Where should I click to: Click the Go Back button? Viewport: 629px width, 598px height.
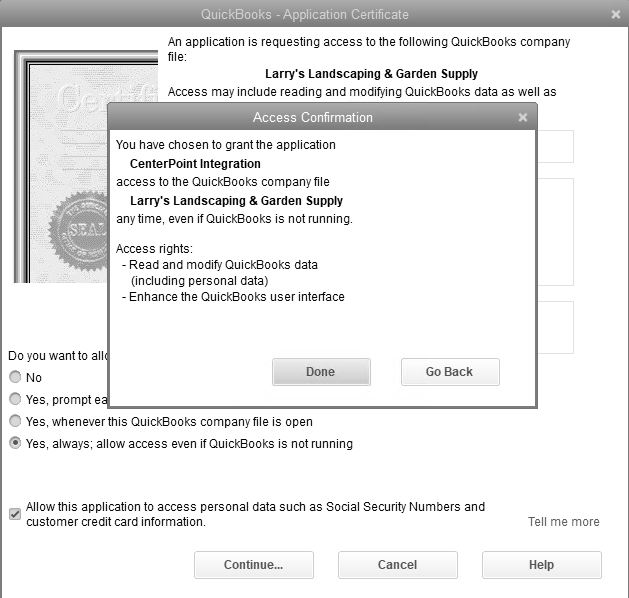[450, 372]
